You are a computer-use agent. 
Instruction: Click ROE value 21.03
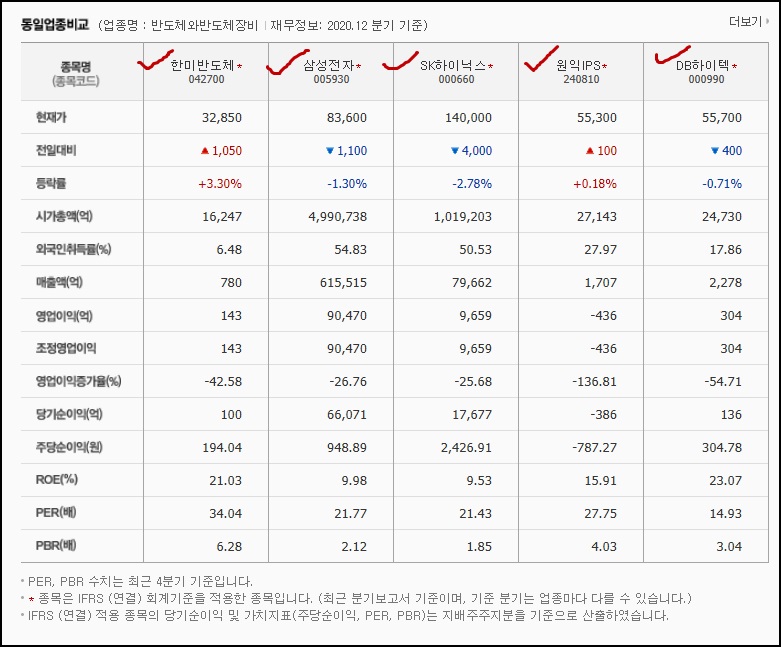pyautogui.click(x=226, y=481)
